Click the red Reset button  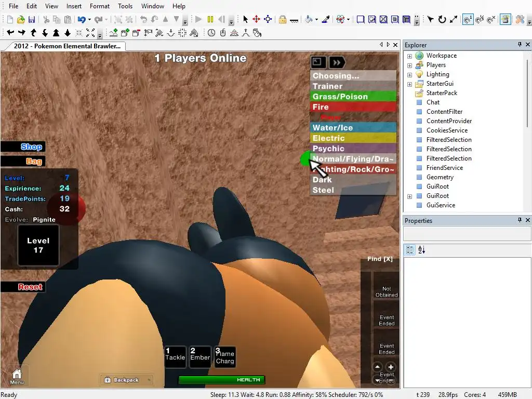tap(23, 287)
